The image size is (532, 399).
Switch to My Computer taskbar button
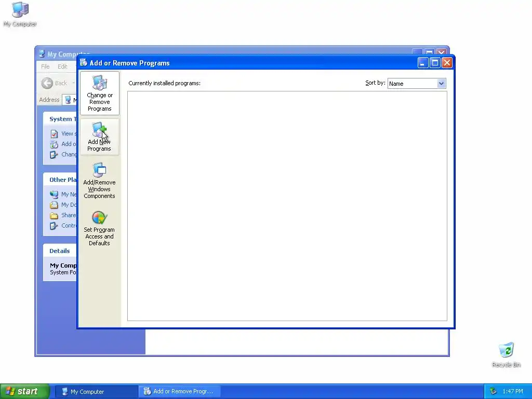[x=96, y=392]
